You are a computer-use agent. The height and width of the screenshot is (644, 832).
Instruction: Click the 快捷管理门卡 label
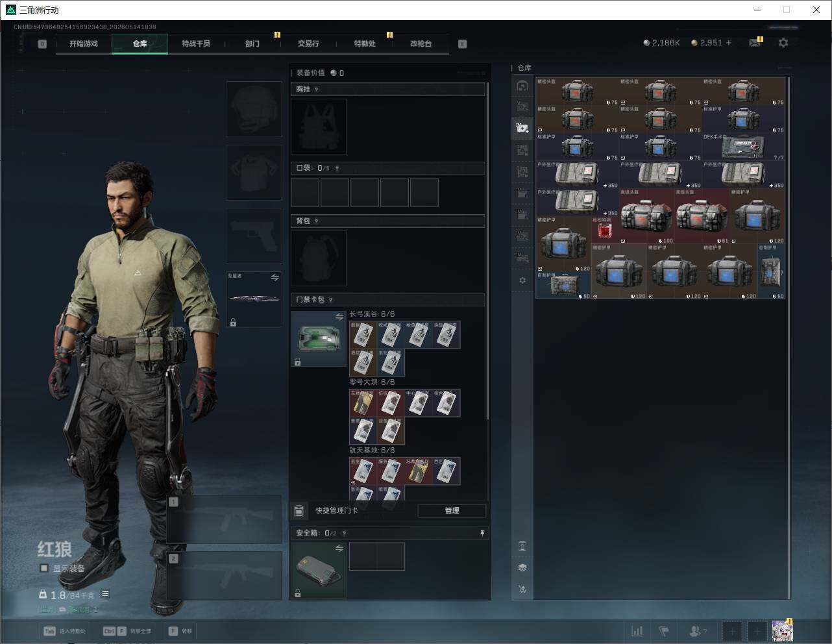tap(337, 511)
